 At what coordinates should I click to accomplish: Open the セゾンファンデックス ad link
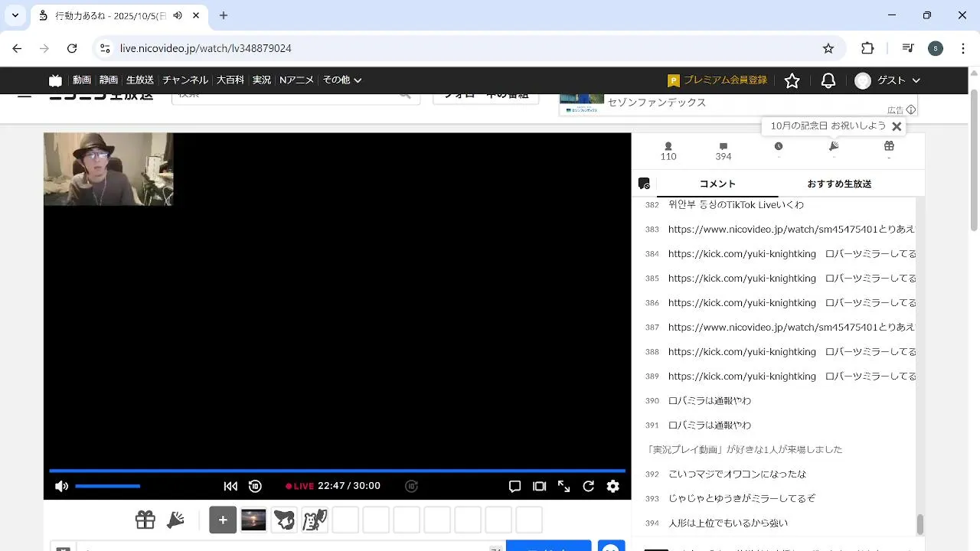(x=656, y=103)
